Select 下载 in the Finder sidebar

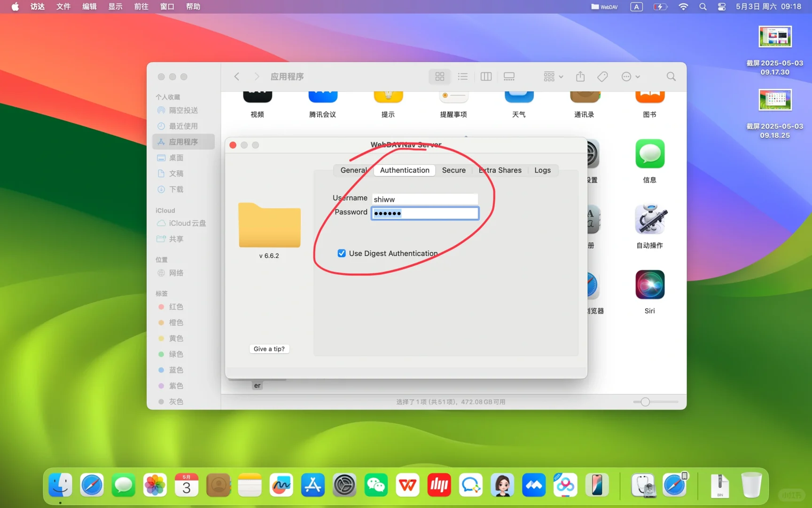click(176, 189)
